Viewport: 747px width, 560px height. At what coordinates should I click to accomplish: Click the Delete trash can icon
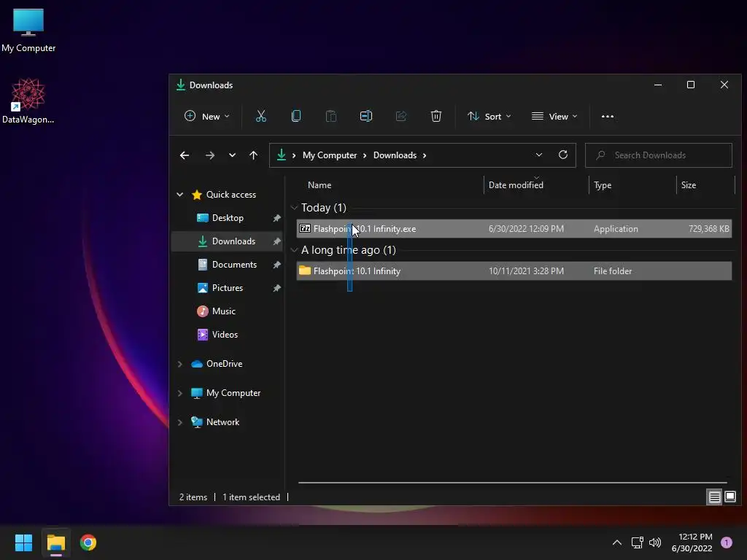tap(436, 116)
